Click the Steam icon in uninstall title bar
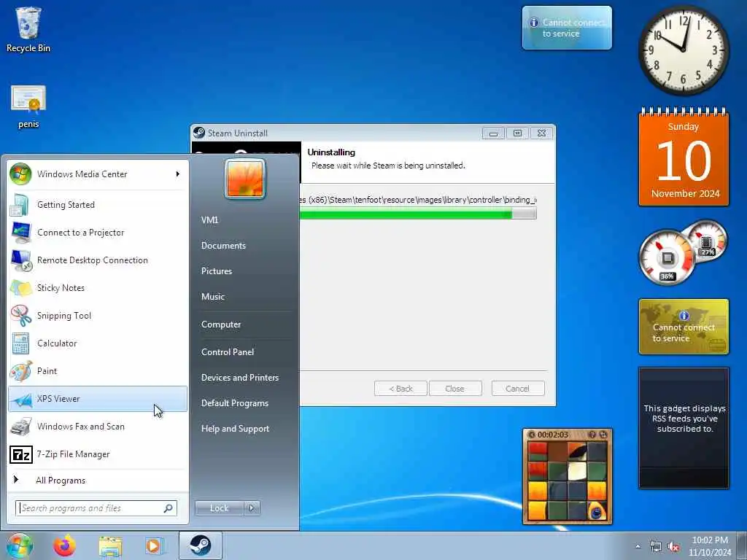Viewport: 747px width, 560px height. [199, 133]
